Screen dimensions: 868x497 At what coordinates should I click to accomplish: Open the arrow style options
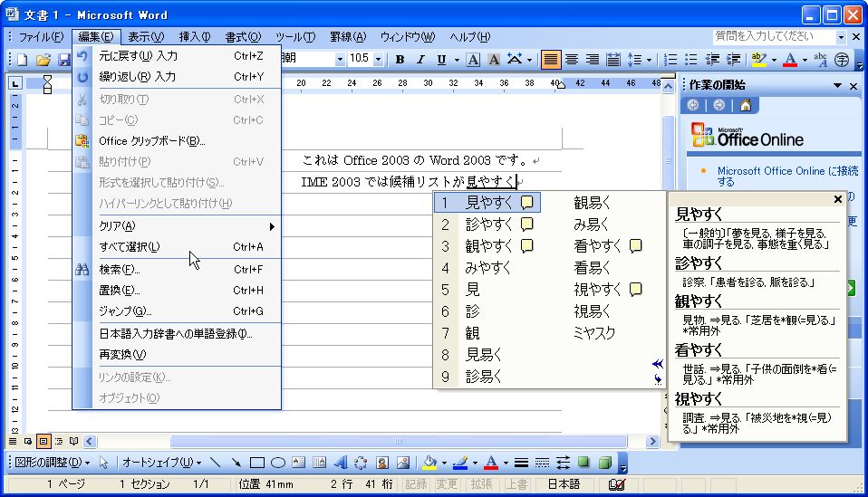pyautogui.click(x=563, y=463)
